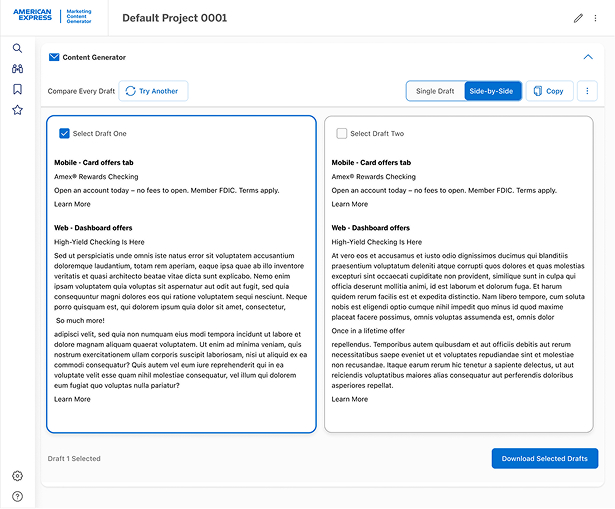Screen dimensions: 615x509
Task: Switch to Side-by-Side view
Action: (492, 91)
